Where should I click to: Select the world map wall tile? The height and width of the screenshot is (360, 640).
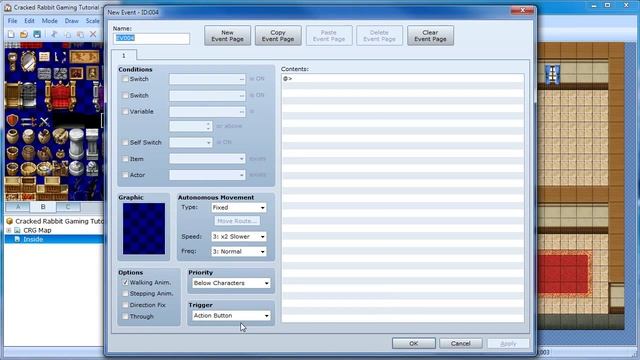point(84,57)
